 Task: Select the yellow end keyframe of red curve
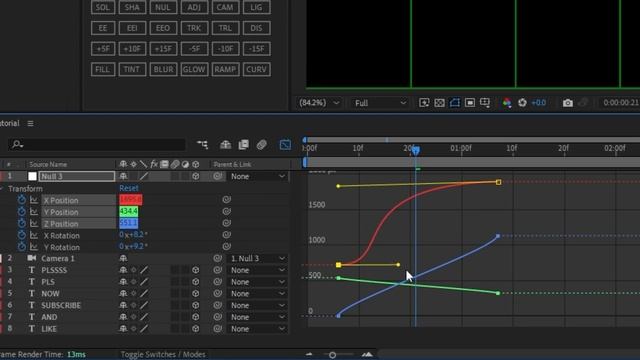click(498, 182)
